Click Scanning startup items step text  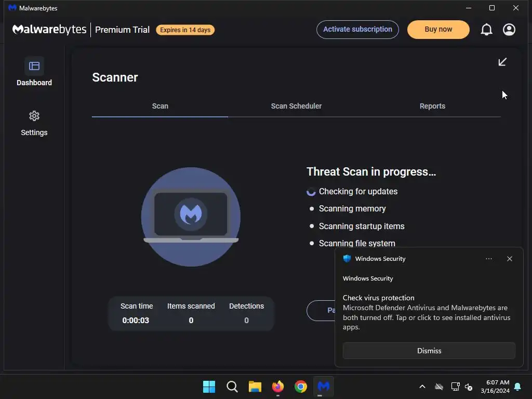pos(362,227)
